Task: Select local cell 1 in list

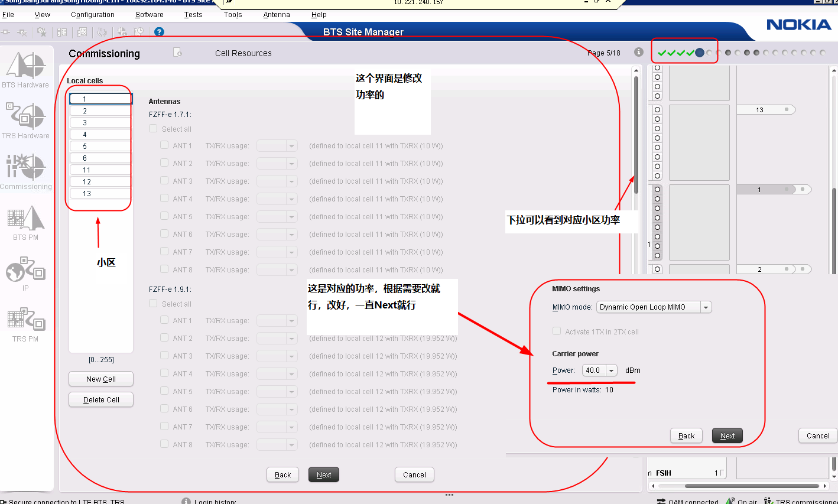Action: [100, 99]
